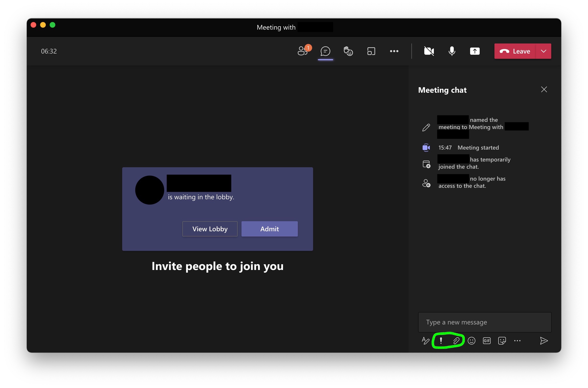Open the reactions and raise hand menu
The width and height of the screenshot is (588, 388).
(348, 51)
